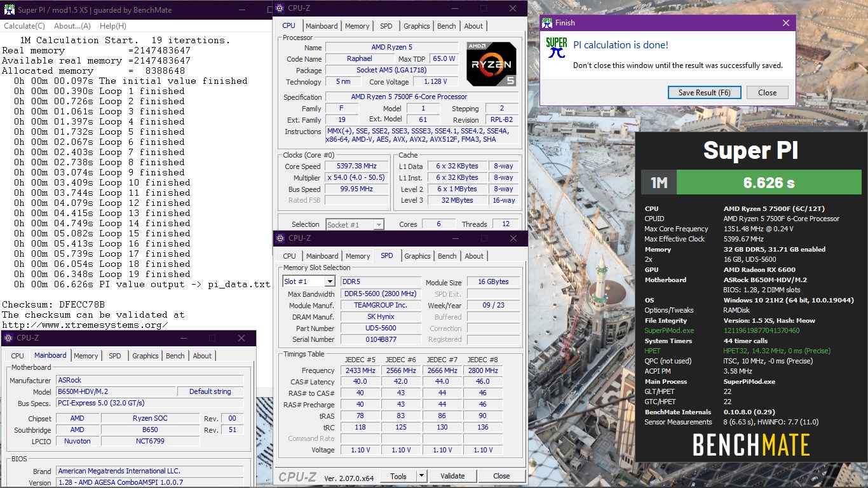Click the Mainboard CPU-Z window title icon
The height and width of the screenshot is (488, 868).
pos(8,338)
